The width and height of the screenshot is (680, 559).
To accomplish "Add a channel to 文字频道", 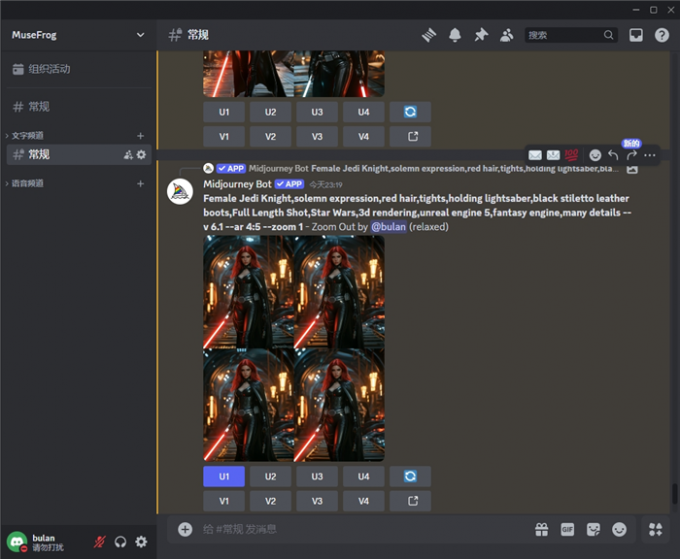I will 141,136.
